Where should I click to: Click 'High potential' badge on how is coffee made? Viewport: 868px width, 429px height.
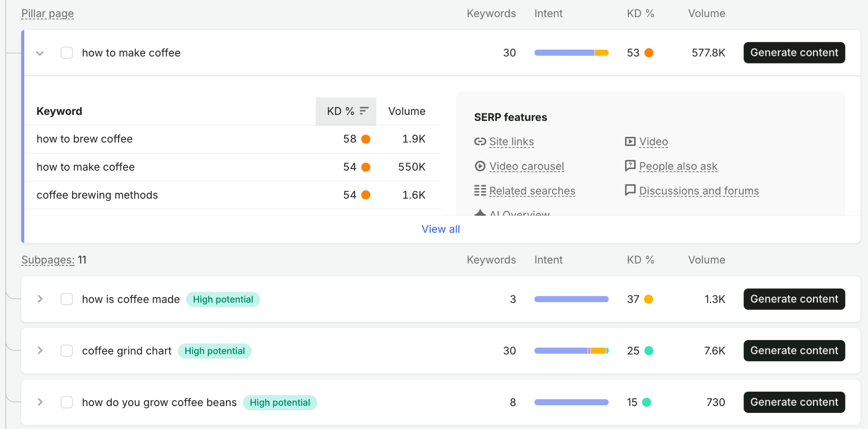pos(223,299)
